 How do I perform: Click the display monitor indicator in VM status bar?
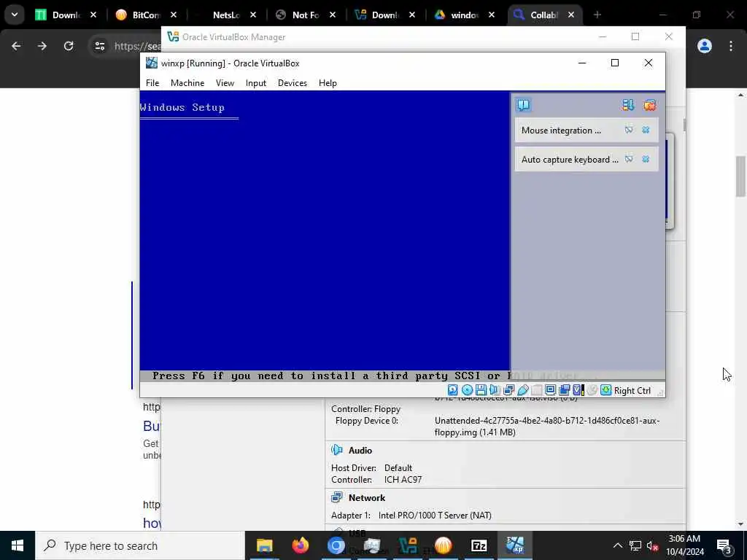550,391
